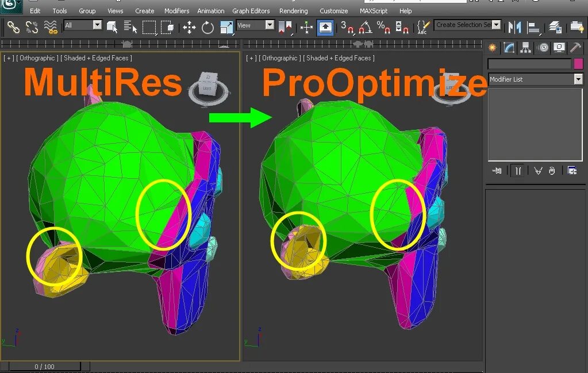The image size is (588, 373).
Task: Switch to the Utilities command panel tab
Action: point(575,48)
